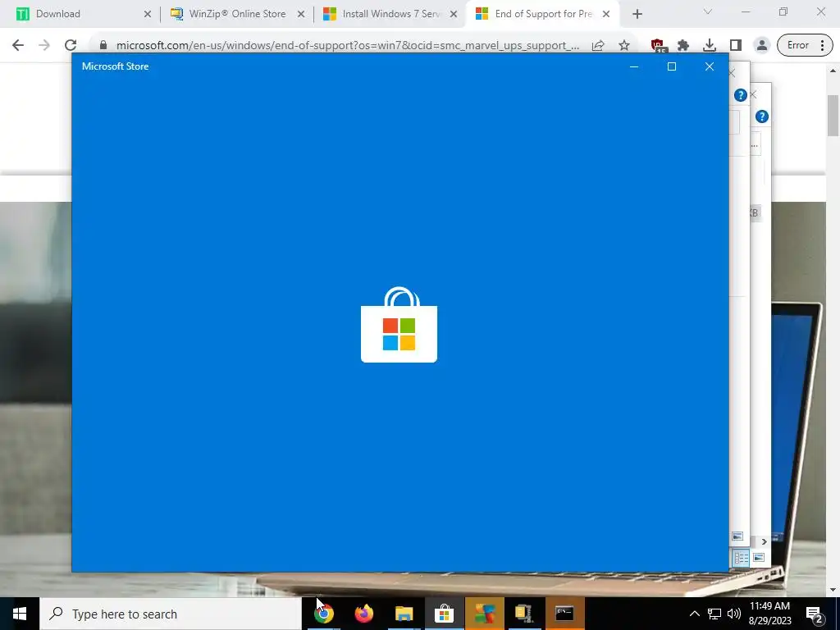840x630 pixels.
Task: Open the Chrome profile avatar
Action: (761, 45)
